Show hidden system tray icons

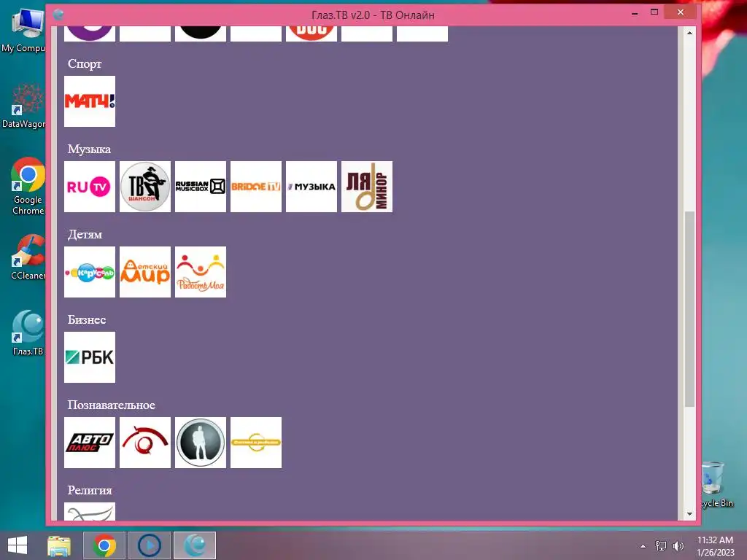643,546
